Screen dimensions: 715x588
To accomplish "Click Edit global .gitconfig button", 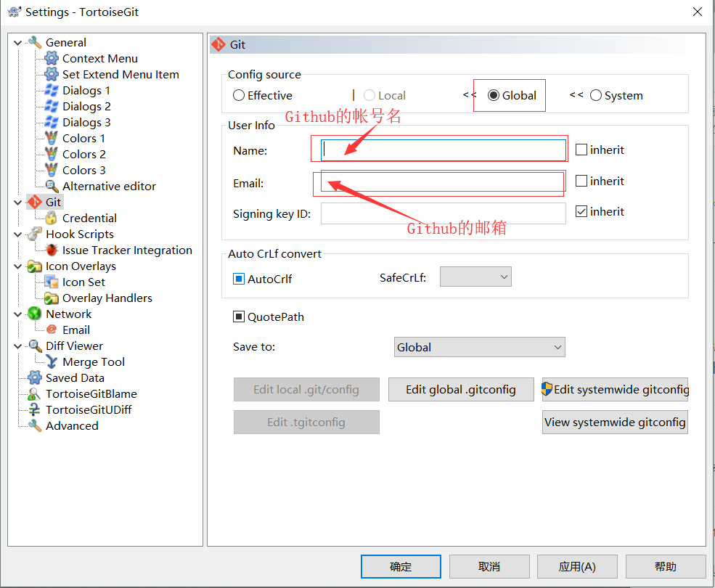I will coord(461,390).
